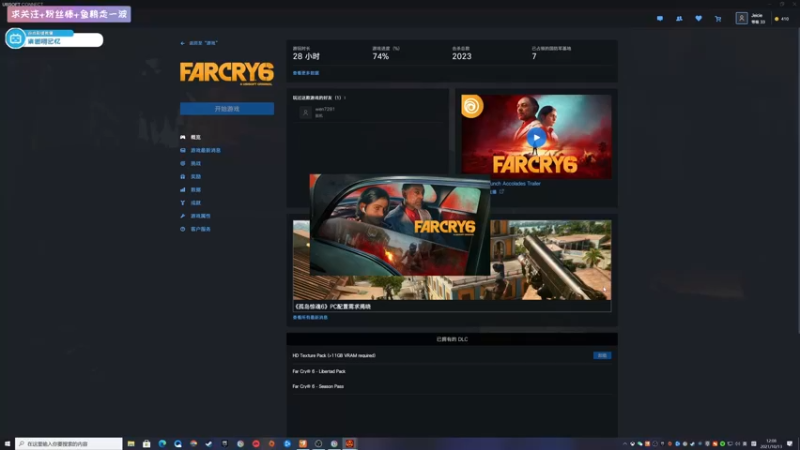
Task: Expand the friends who played chevron
Action: coord(345,97)
